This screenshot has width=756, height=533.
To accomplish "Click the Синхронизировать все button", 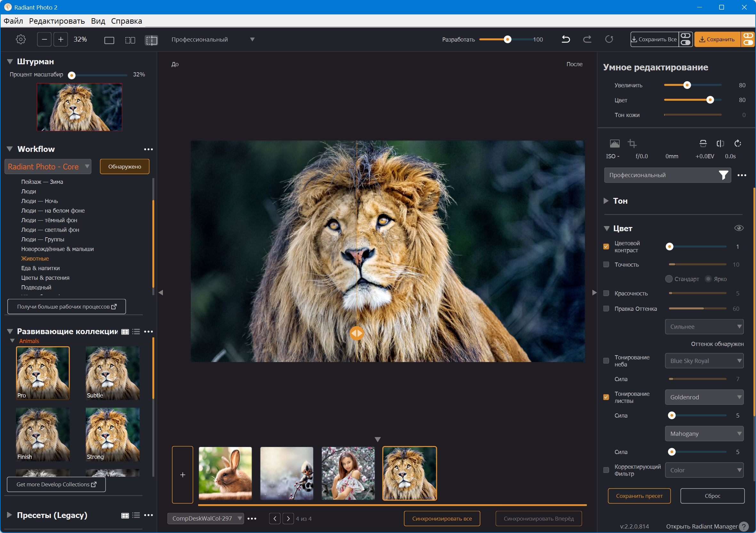I will [x=442, y=519].
